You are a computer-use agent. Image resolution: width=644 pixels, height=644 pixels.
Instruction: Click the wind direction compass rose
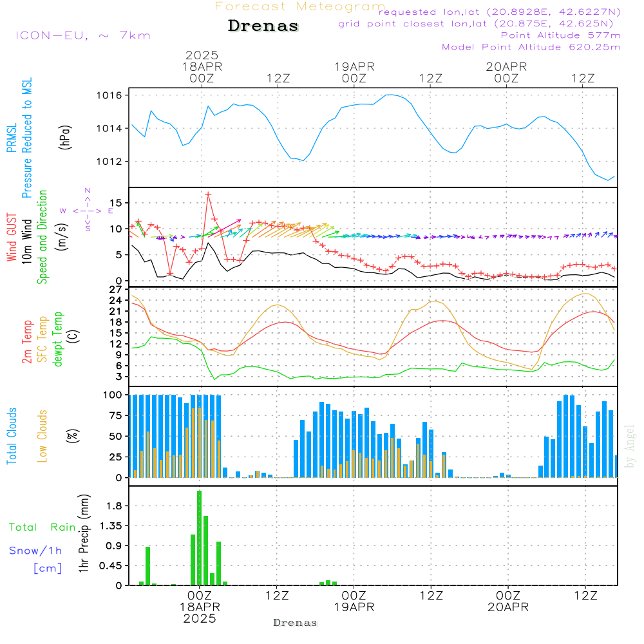pyautogui.click(x=87, y=210)
